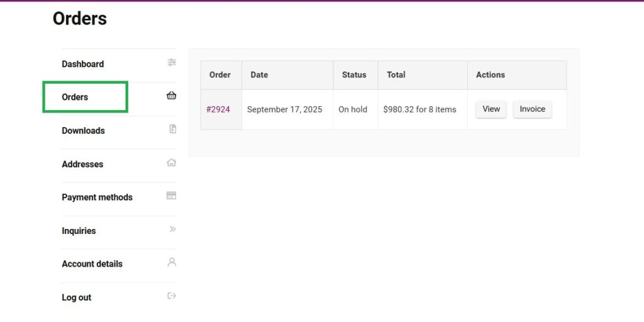Click the order total $980.32 cell
Viewport: 644px width, 322px height.
419,109
